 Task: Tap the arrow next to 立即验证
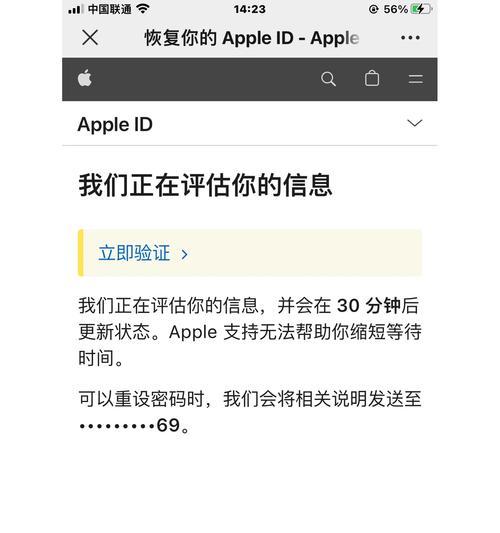click(x=184, y=254)
